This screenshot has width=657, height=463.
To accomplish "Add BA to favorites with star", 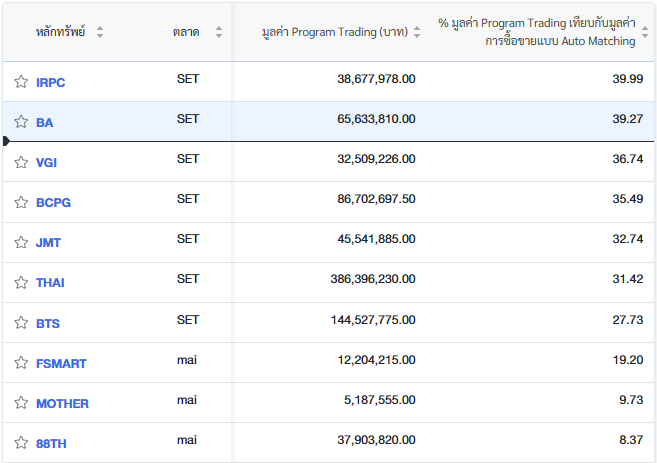I will pos(21,122).
